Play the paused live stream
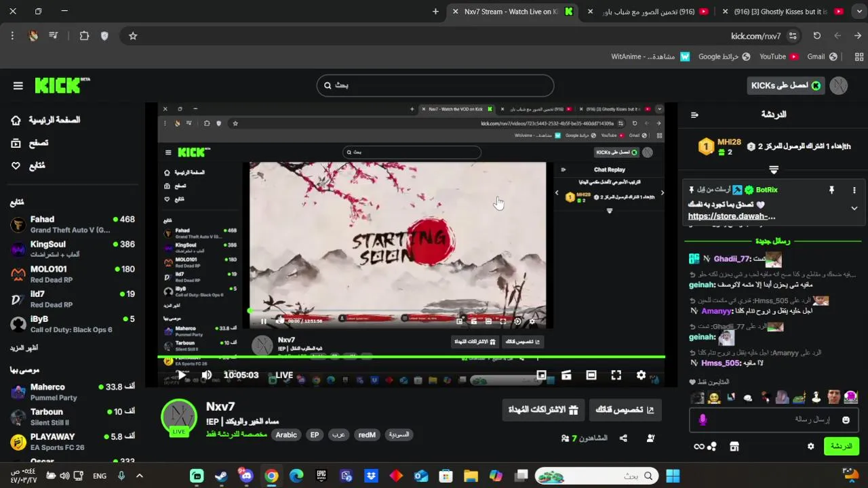Screen dimensions: 868x488 pos(182,375)
